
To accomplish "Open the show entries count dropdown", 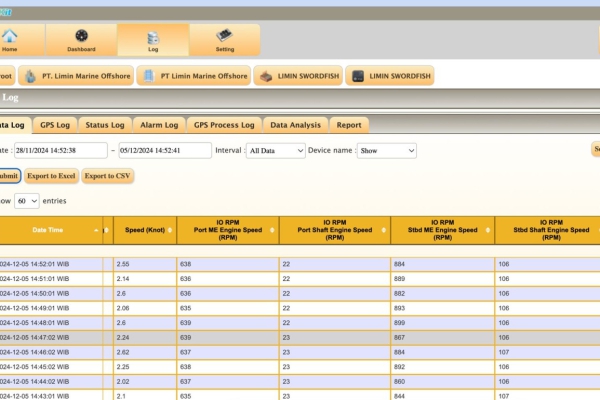I will [x=27, y=201].
